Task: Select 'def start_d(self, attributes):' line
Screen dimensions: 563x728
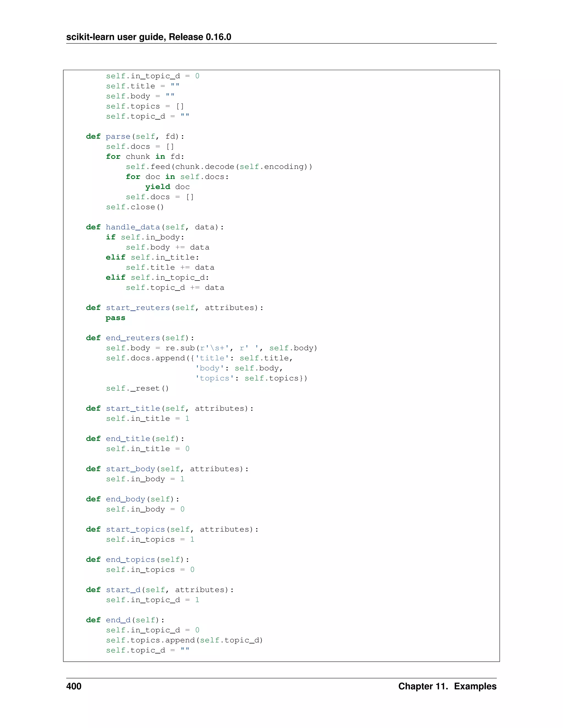Action: 160,590
